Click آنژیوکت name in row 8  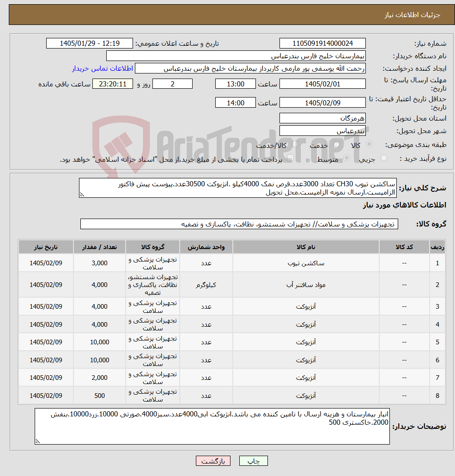(306, 396)
